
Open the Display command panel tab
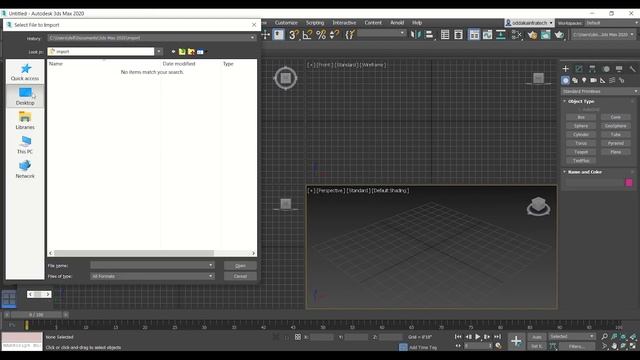619,69
